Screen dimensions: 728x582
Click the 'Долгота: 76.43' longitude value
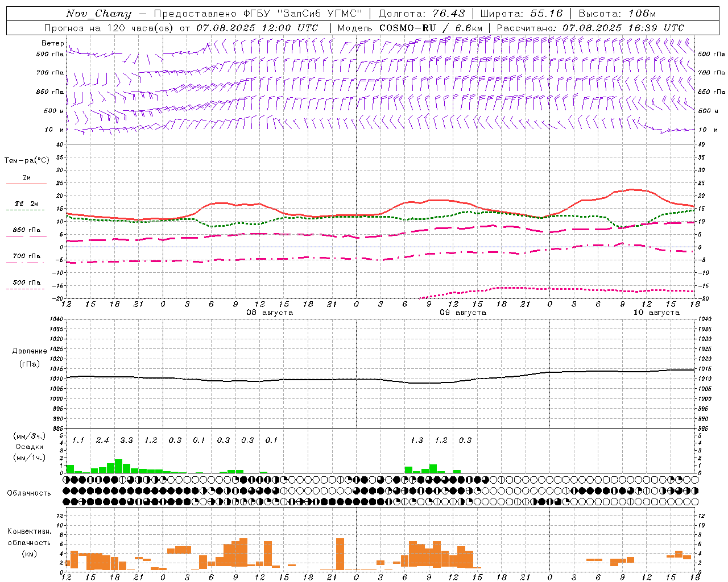[421, 14]
